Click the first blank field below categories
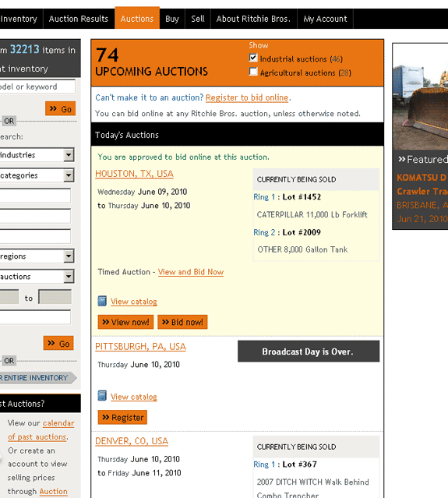This screenshot has width=448, height=498. pos(35,196)
